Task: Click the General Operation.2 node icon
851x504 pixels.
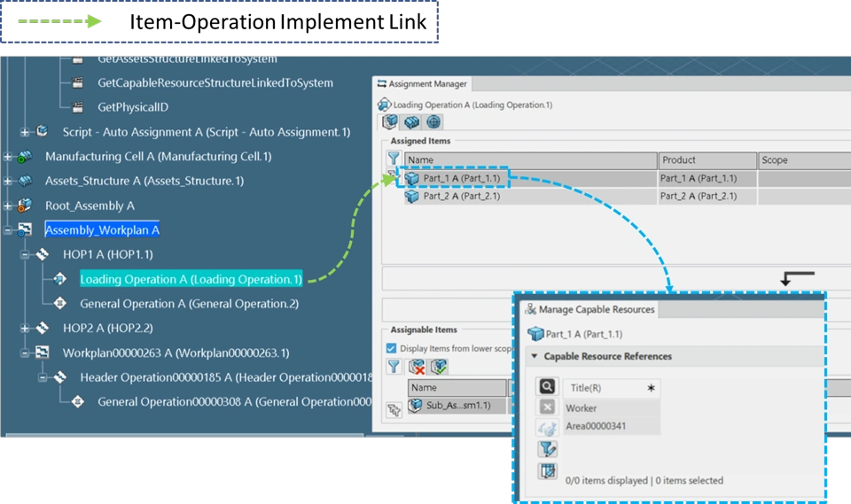Action: point(59,303)
